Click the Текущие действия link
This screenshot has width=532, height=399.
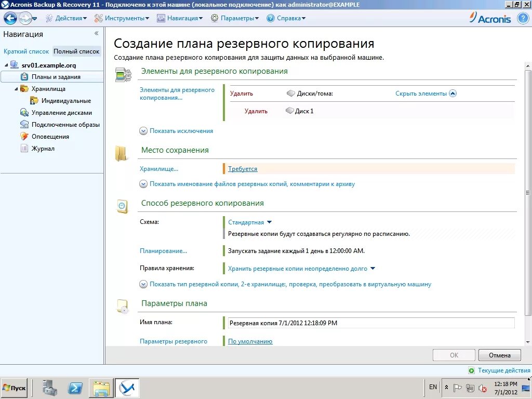tap(504, 370)
